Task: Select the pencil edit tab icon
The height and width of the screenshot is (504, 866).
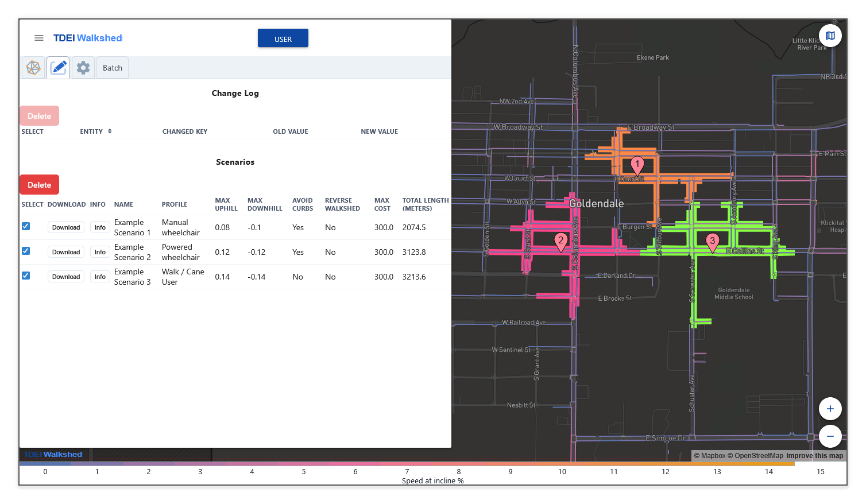Action: 59,68
